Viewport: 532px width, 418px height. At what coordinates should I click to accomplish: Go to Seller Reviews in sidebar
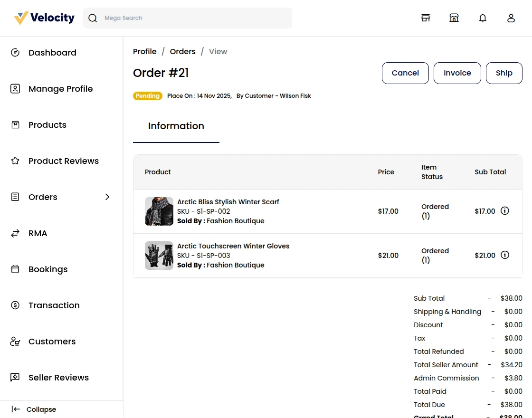point(58,378)
